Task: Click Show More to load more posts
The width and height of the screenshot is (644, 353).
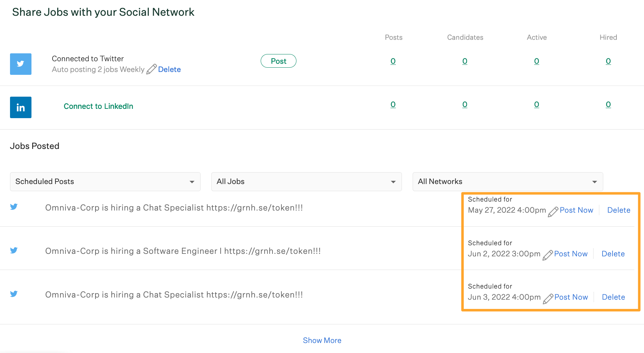Action: coord(322,340)
